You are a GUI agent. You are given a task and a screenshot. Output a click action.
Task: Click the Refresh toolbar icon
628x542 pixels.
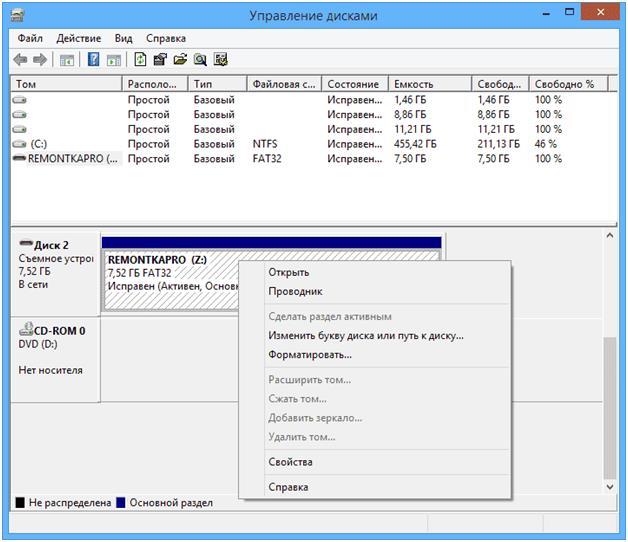click(140, 60)
